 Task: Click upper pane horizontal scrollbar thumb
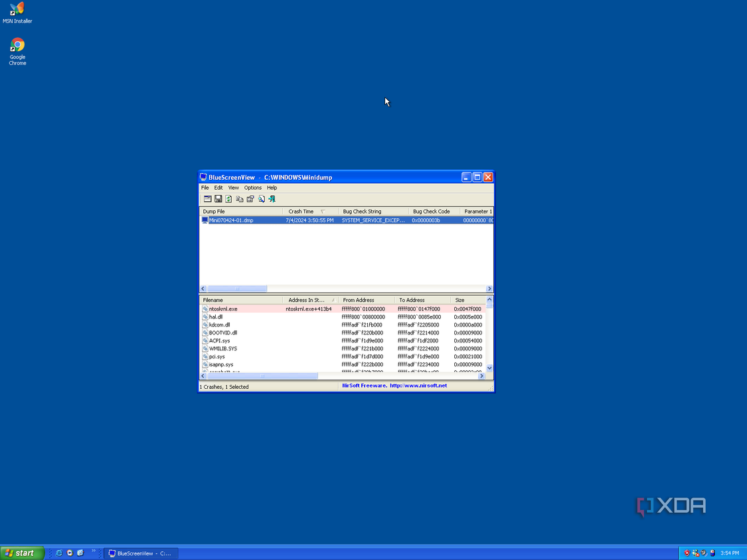[237, 289]
